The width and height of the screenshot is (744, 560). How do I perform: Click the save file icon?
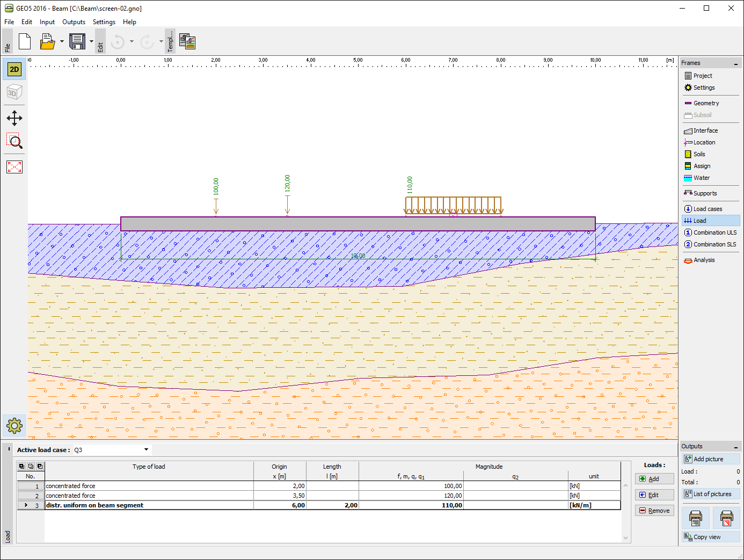[x=77, y=41]
